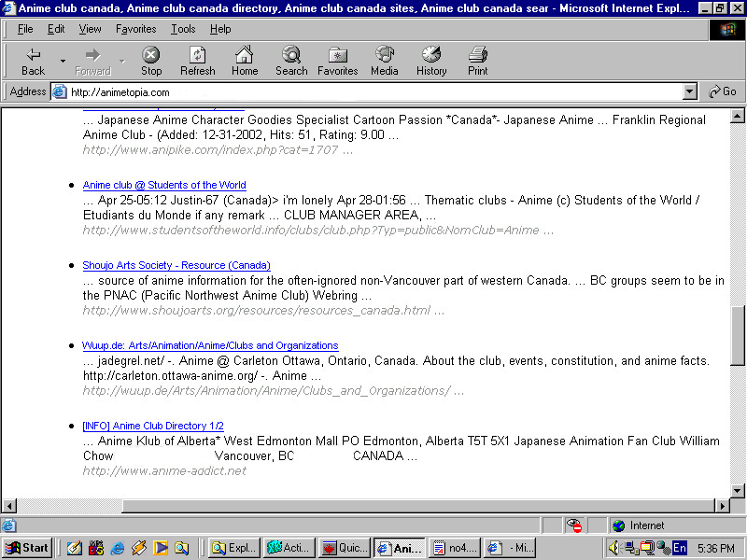Expand the address bar URL dropdown
The height and width of the screenshot is (560, 747).
(689, 91)
